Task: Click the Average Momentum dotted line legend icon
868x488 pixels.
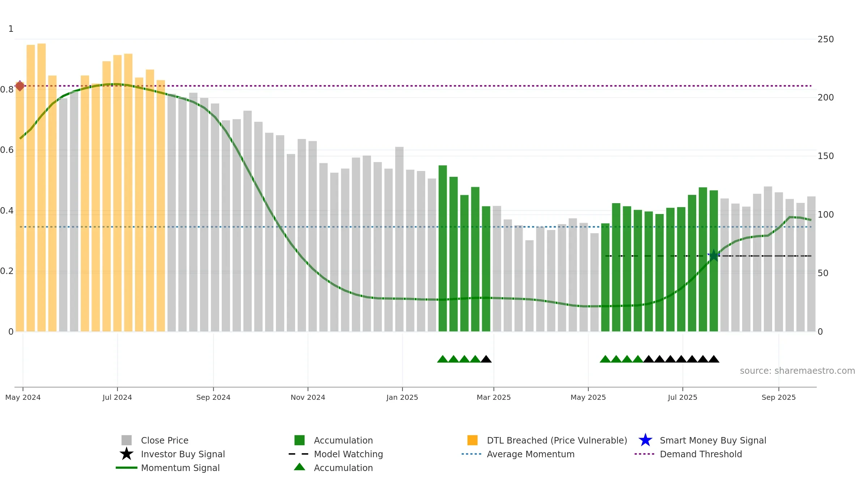Action: click(471, 454)
